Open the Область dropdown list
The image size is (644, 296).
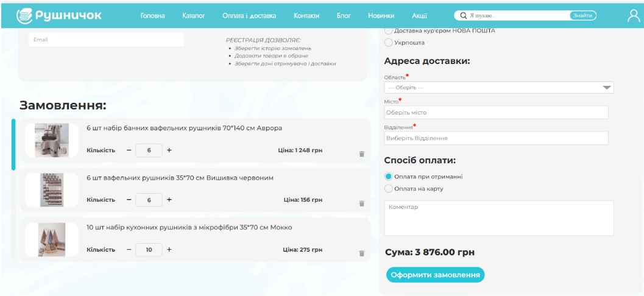498,88
